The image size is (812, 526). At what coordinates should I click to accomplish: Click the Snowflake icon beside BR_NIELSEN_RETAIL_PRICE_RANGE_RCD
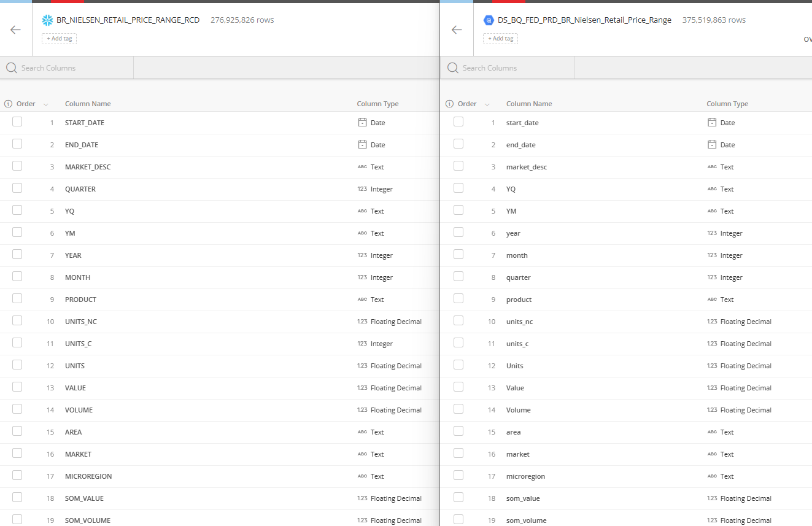(47, 20)
